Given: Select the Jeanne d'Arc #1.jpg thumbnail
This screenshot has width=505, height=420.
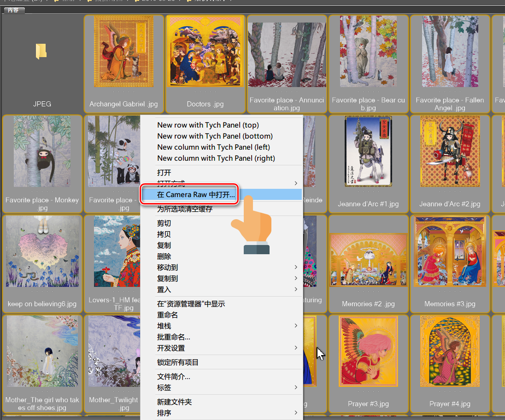Looking at the screenshot, I should pos(368,151).
